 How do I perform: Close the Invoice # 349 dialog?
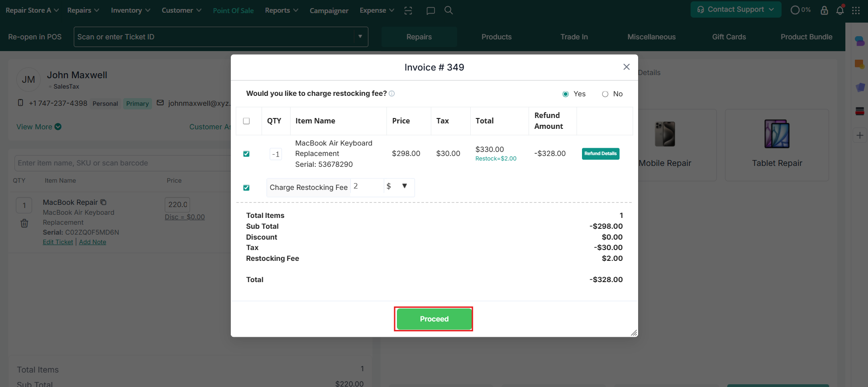tap(626, 67)
